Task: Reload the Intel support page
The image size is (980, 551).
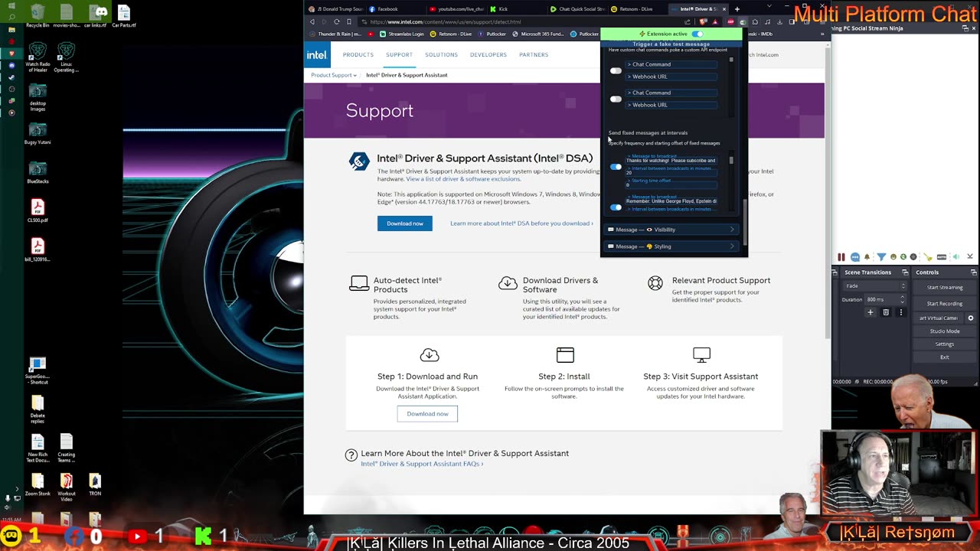Action: tap(336, 21)
